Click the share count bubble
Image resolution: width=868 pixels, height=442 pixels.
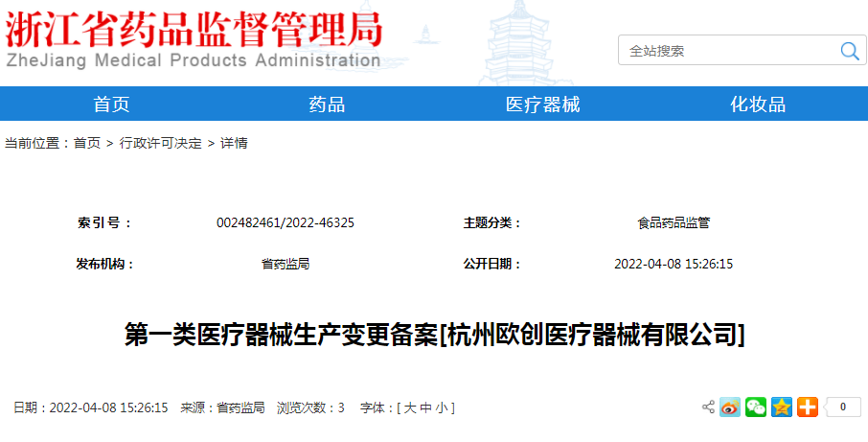point(843,407)
